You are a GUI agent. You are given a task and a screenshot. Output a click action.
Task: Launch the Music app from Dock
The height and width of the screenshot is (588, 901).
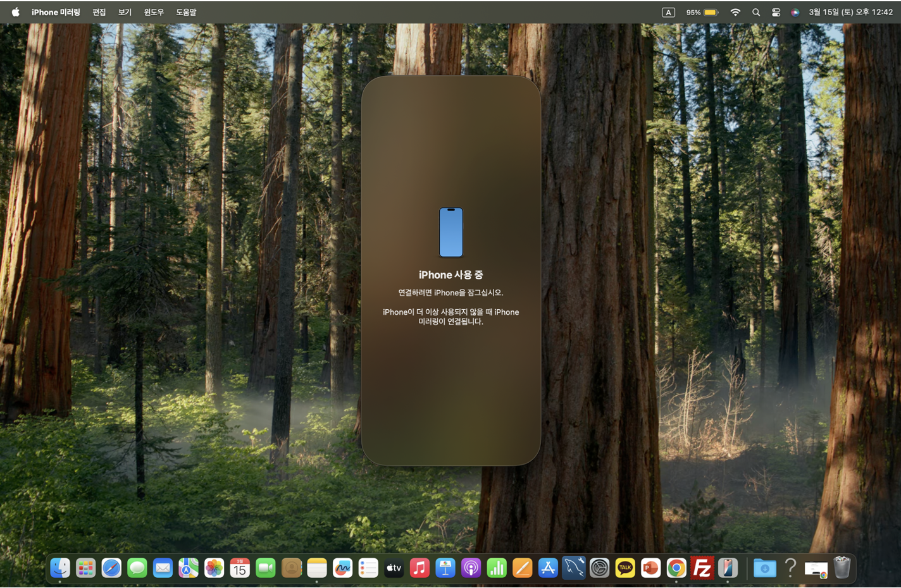[x=419, y=568]
